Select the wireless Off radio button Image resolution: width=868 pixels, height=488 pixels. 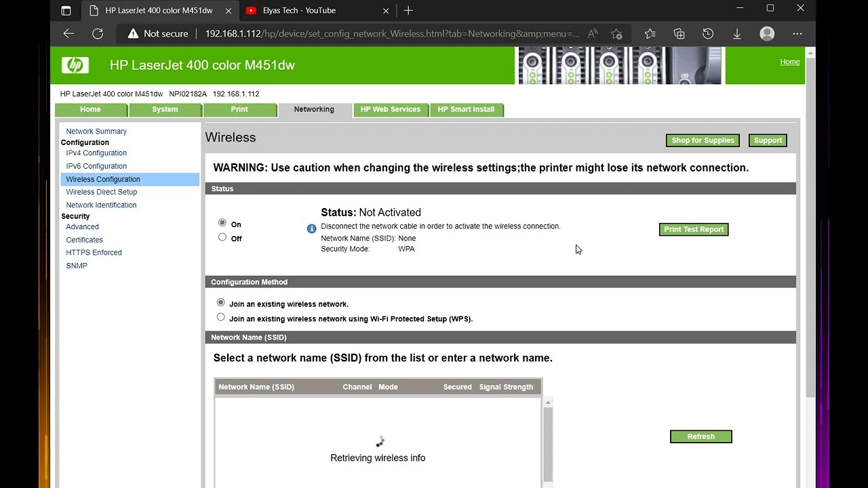click(222, 237)
